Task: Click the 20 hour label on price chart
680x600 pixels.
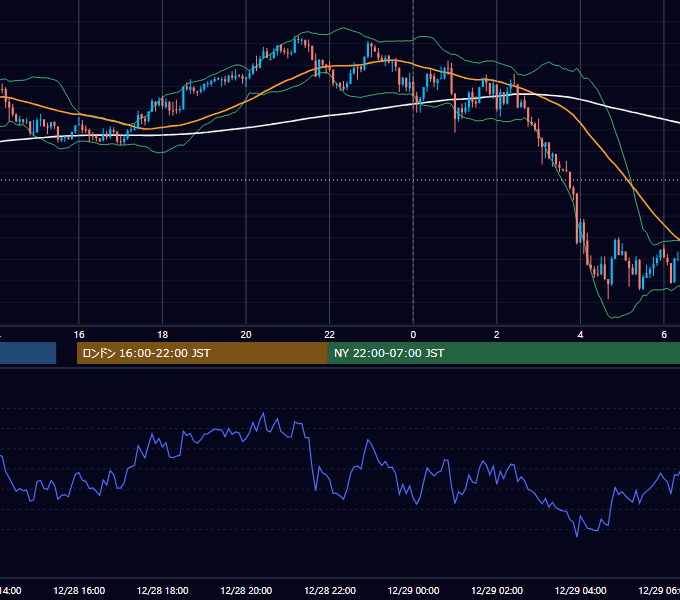Action: pos(246,334)
